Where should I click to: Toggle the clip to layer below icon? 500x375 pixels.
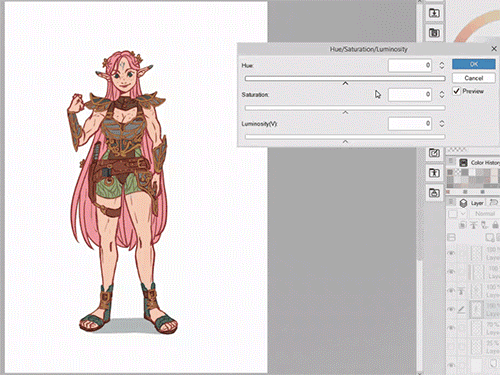click(x=463, y=225)
